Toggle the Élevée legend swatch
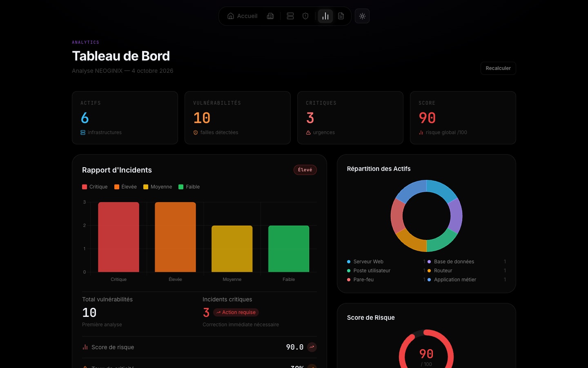588x368 pixels. click(x=117, y=187)
